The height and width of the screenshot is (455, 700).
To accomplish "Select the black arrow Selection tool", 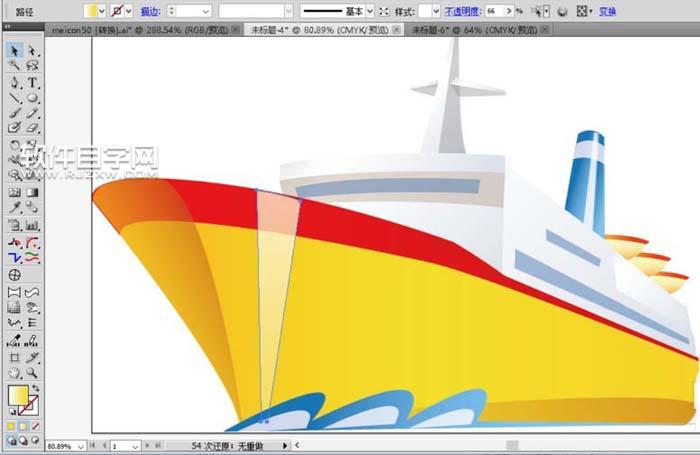I will coord(15,50).
